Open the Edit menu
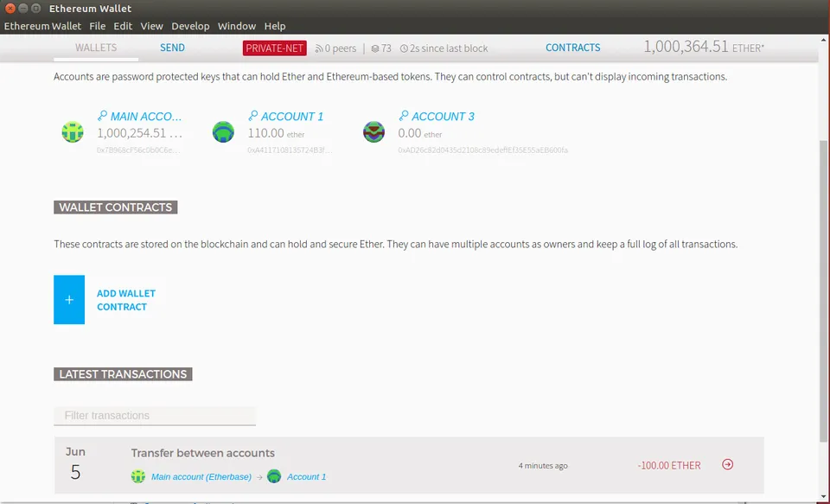The height and width of the screenshot is (504, 830). point(123,26)
